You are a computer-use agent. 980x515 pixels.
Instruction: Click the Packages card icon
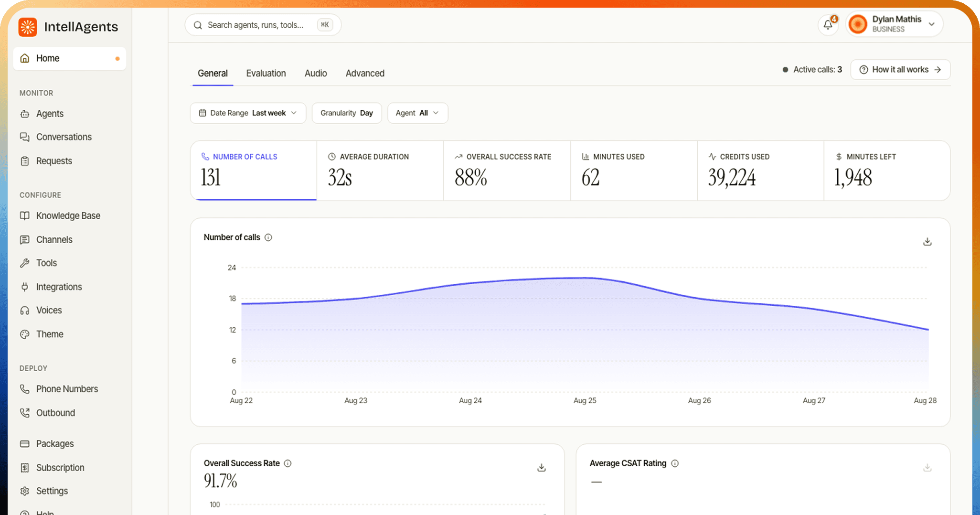[25, 444]
